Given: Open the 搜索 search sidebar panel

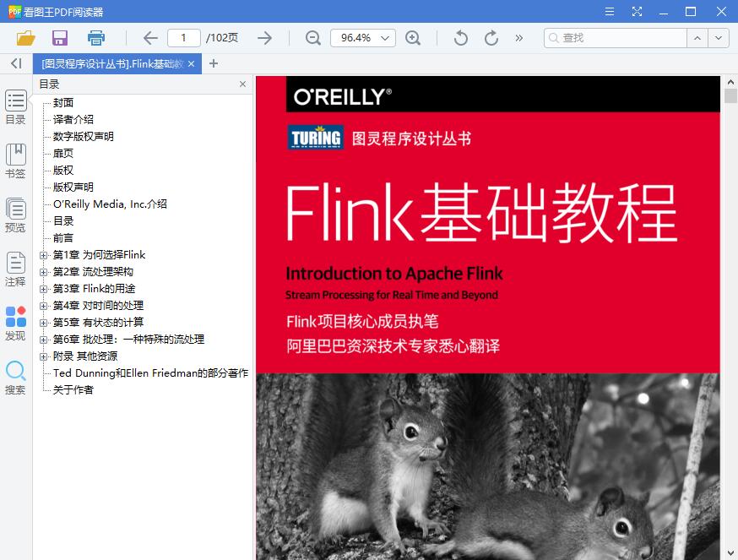Looking at the screenshot, I should coord(15,378).
